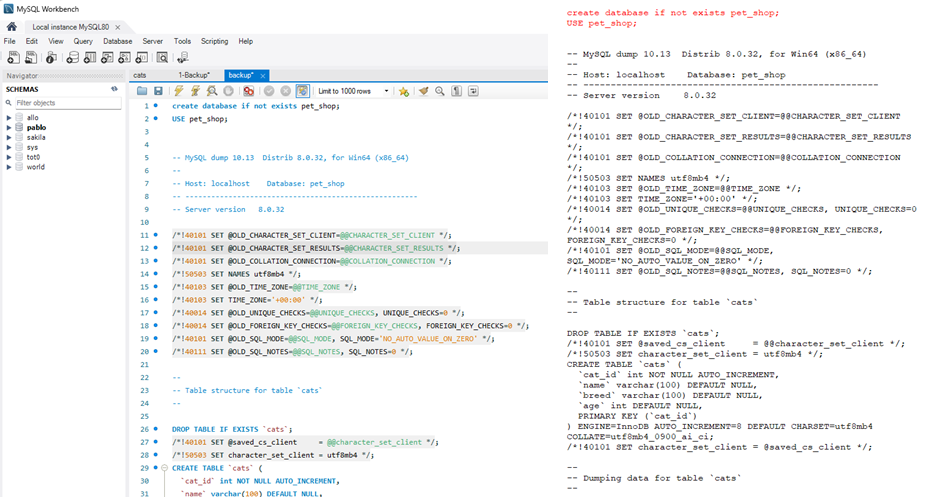The image size is (943, 497).
Task: Search table data toolbar icon
Action: 162,58
